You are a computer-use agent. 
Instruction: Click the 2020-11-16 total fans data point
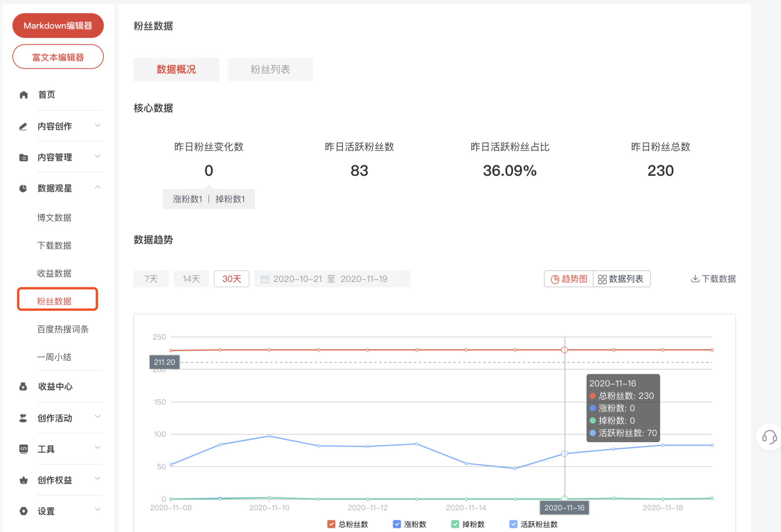click(564, 350)
